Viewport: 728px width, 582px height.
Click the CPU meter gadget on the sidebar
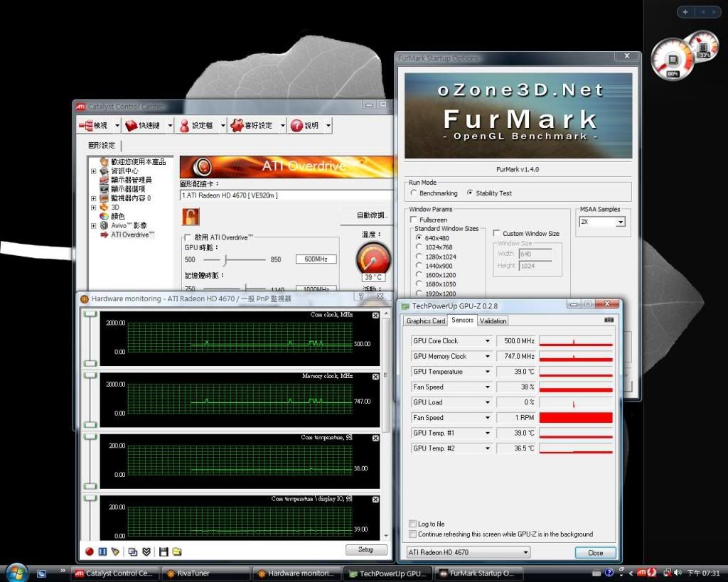(673, 59)
